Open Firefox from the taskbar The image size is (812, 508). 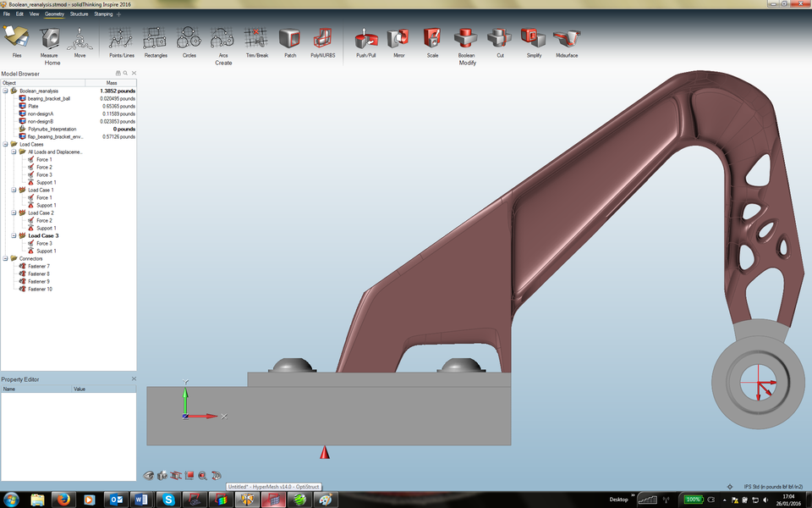(63, 500)
